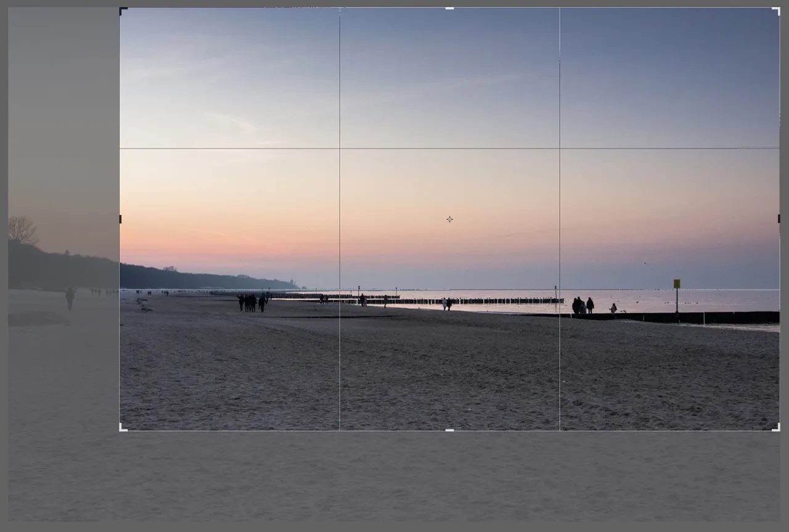This screenshot has height=532, width=789.
Task: Select the bottom-center crop edge handle
Action: [x=448, y=428]
